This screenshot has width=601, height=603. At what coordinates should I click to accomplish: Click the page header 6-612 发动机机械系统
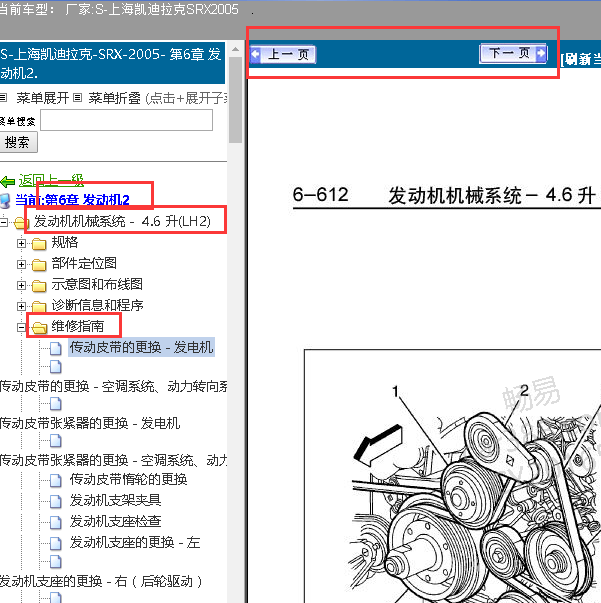coord(446,195)
